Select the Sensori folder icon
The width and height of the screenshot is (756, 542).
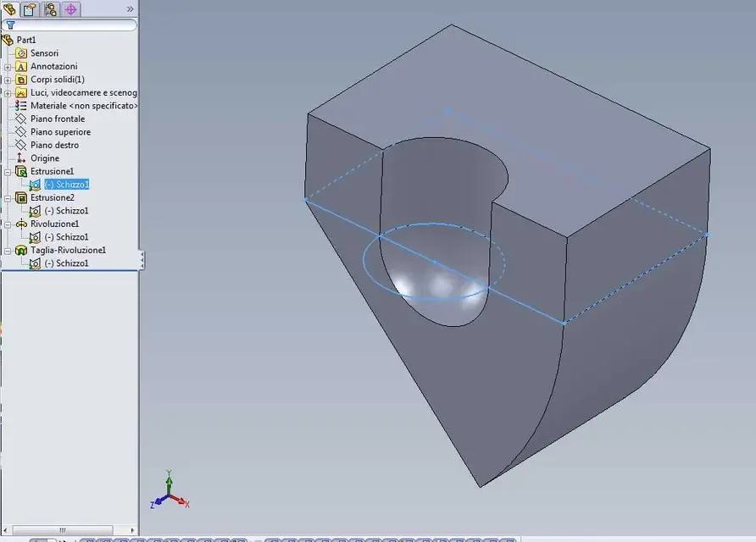pyautogui.click(x=20, y=53)
